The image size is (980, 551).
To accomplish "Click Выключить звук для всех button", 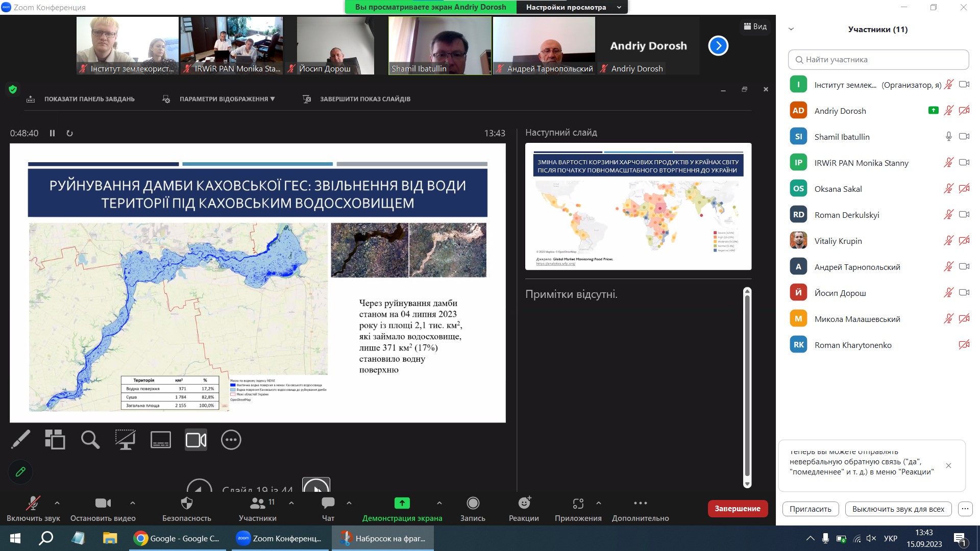I will (x=898, y=509).
